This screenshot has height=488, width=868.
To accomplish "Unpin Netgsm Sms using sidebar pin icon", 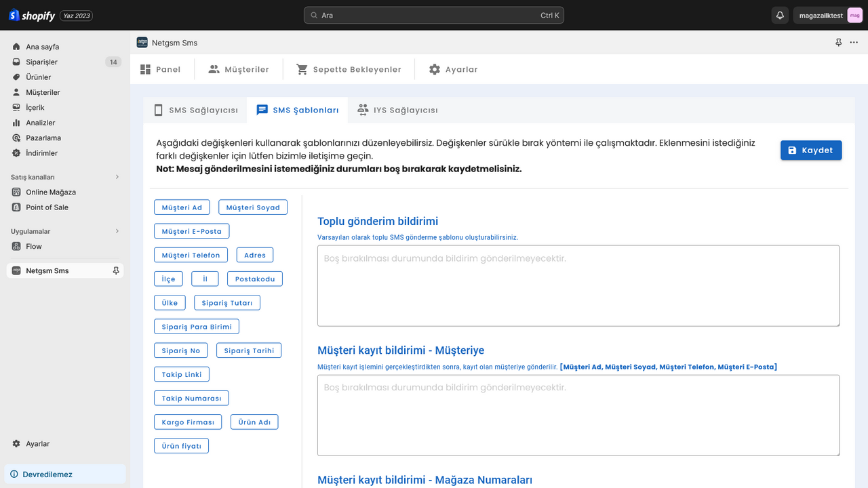I will point(116,270).
